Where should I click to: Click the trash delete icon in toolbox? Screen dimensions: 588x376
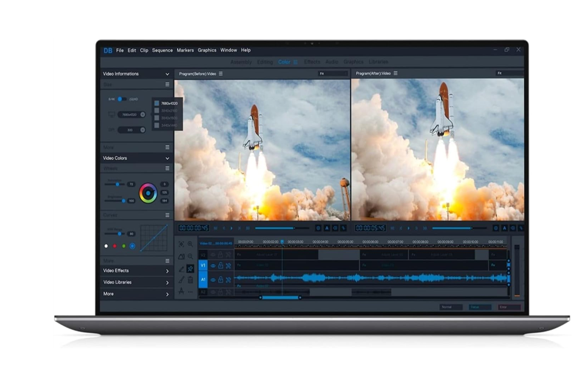(x=190, y=280)
